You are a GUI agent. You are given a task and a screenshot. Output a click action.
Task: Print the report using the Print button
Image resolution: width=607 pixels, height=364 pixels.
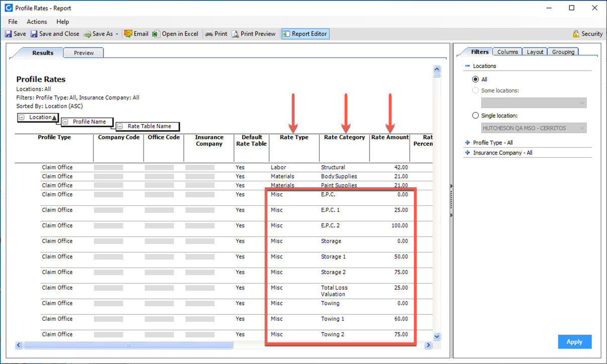tap(217, 34)
